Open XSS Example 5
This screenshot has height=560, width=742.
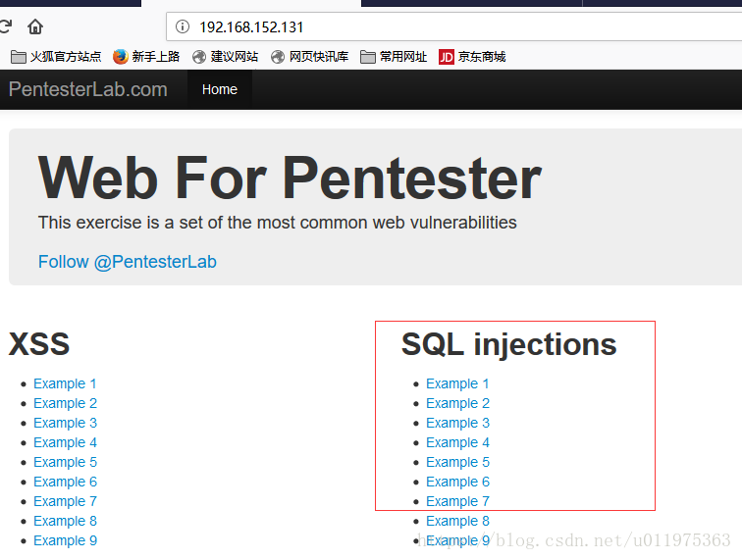coord(66,462)
